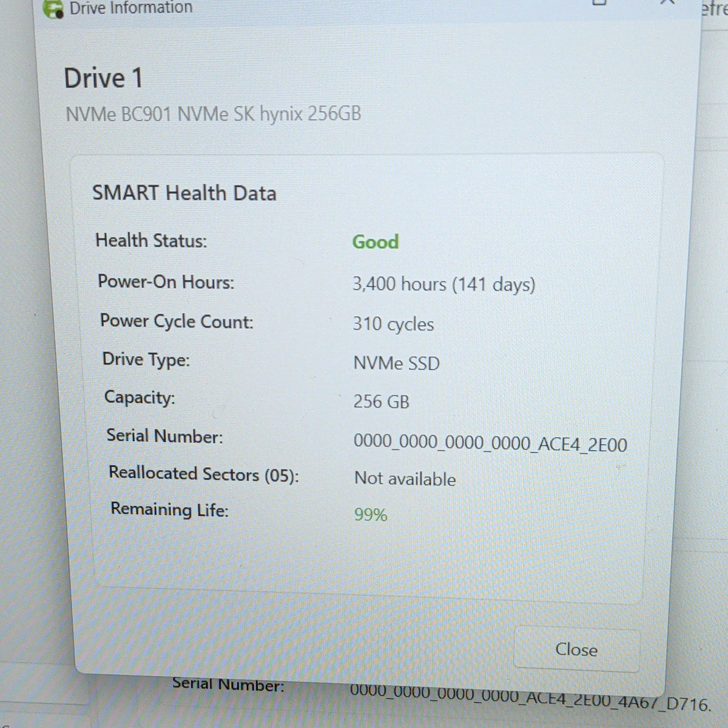
Task: Click the 'Power Cycle Count:' label
Action: point(177,321)
